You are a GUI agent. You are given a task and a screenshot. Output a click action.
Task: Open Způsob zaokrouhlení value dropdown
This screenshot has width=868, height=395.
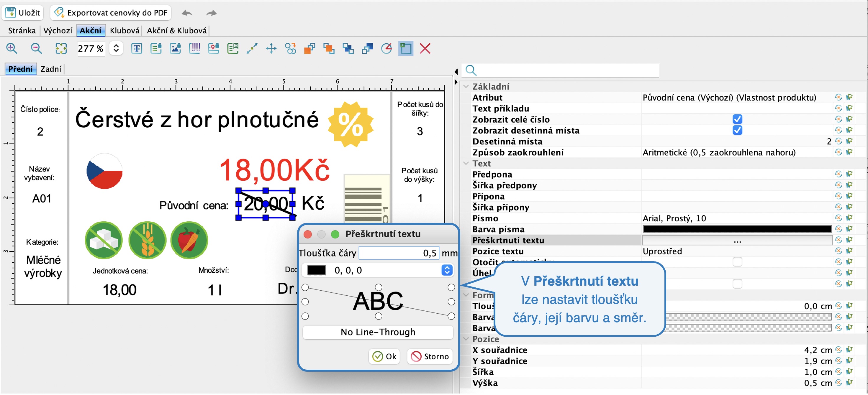[x=737, y=152]
